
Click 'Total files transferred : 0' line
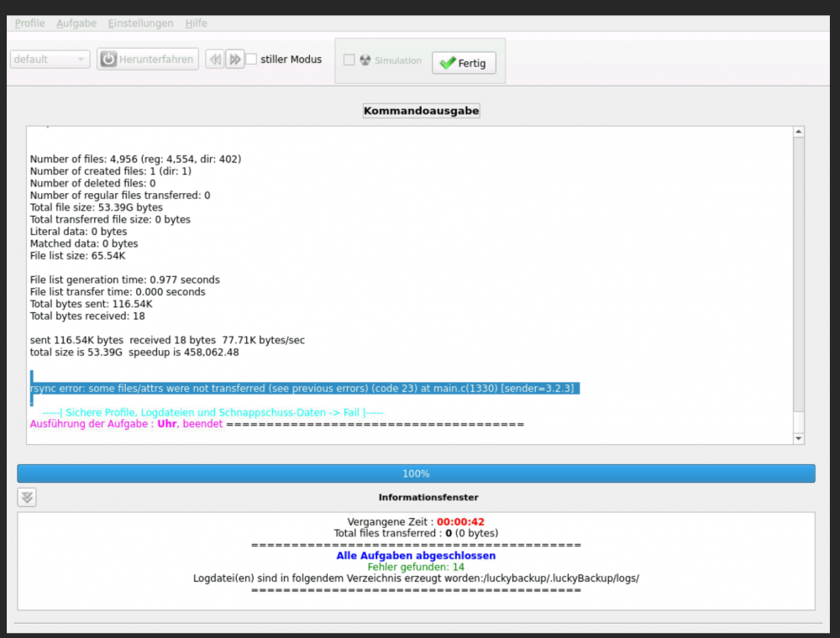pos(417,533)
